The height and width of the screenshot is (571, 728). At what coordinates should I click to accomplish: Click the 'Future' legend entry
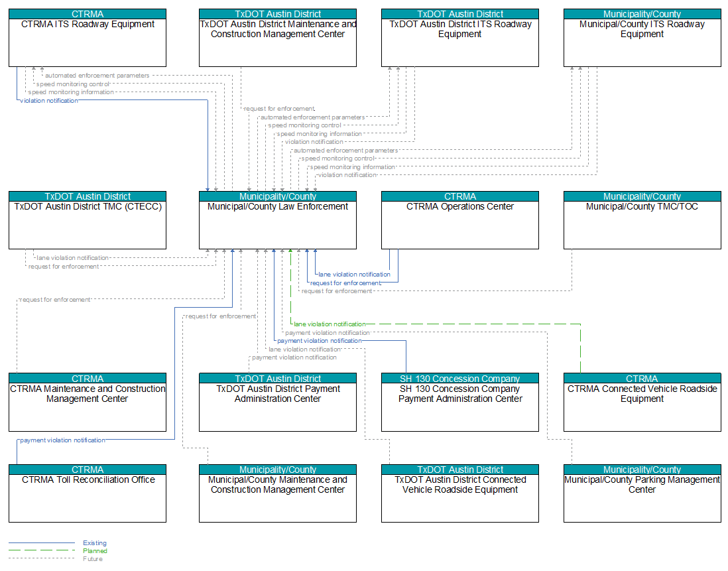(93, 558)
